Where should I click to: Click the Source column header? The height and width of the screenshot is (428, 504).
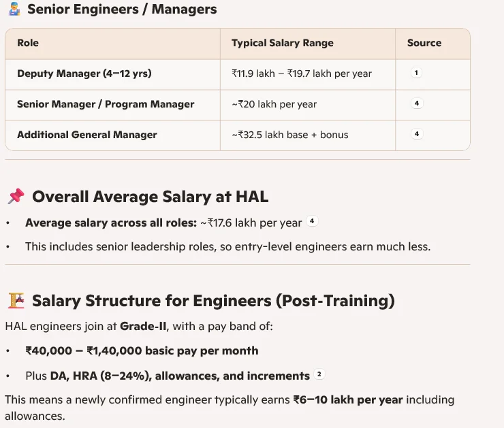(424, 43)
